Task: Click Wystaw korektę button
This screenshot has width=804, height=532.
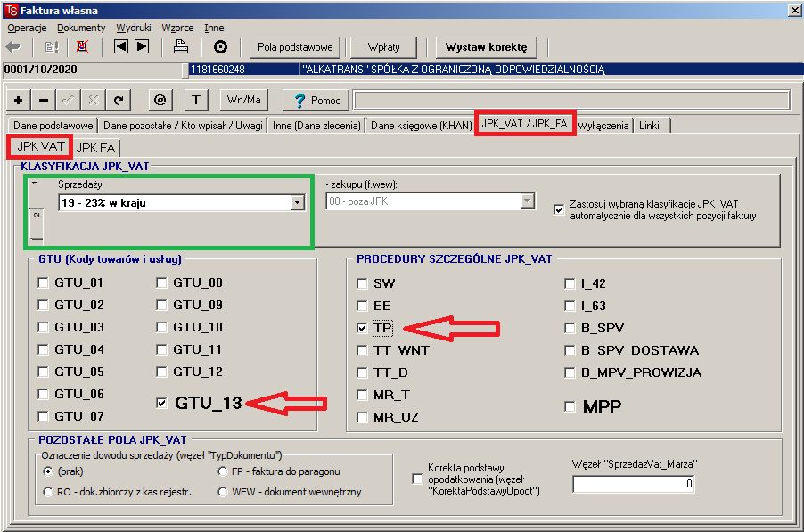Action: point(486,47)
